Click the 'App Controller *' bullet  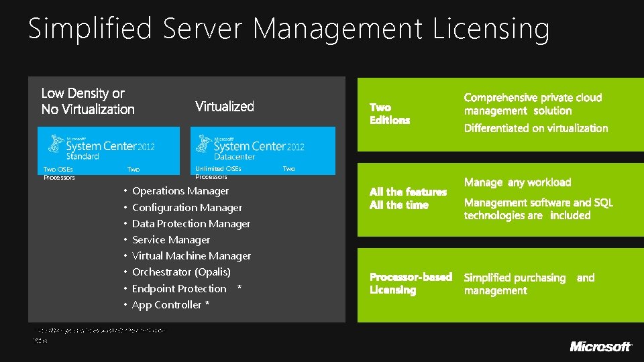[x=170, y=304]
